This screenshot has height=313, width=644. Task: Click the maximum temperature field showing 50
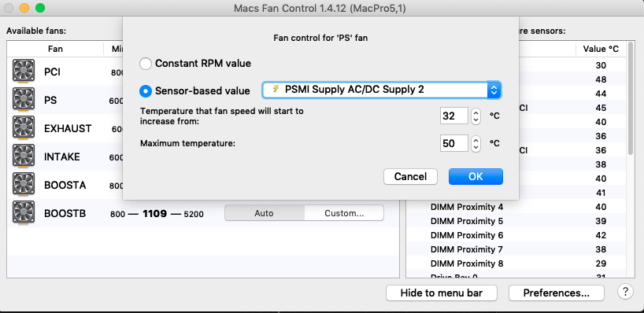click(453, 143)
